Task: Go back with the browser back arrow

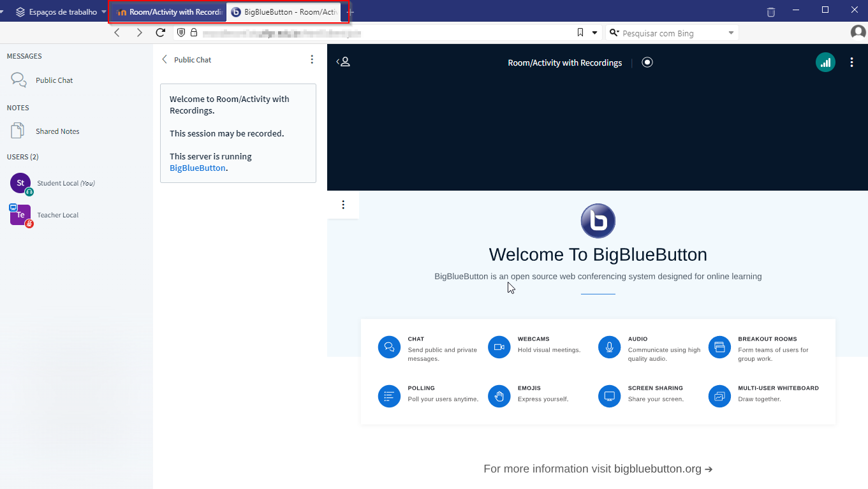Action: [x=117, y=33]
